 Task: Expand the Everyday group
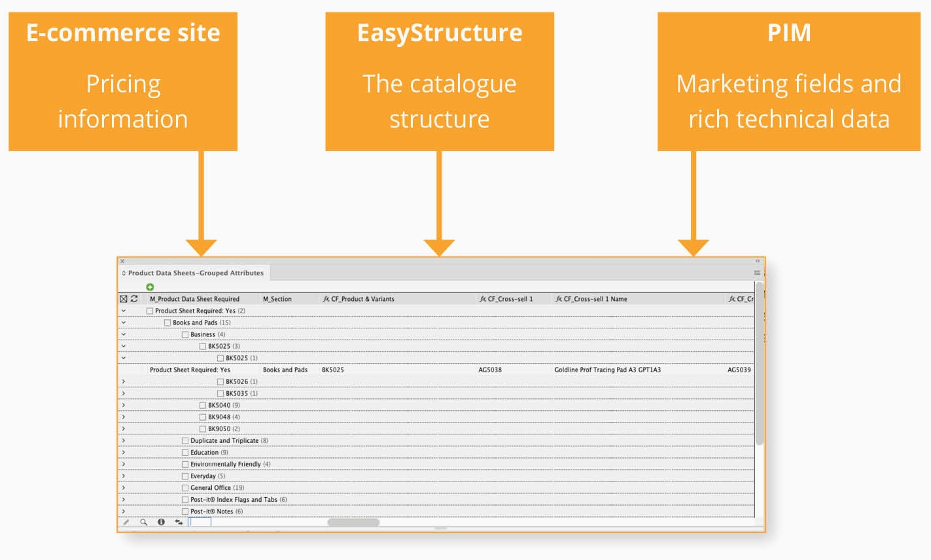point(124,476)
